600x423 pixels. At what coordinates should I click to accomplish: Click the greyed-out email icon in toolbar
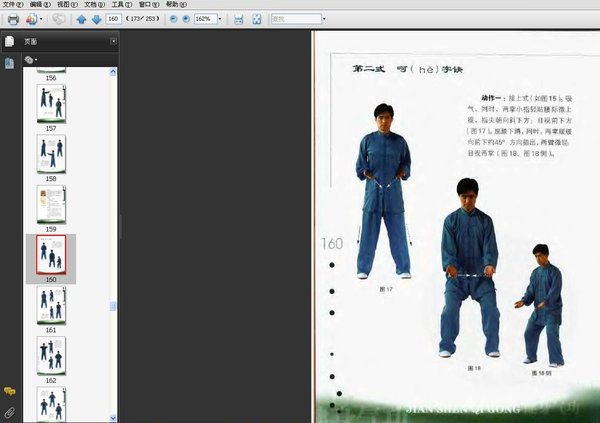tap(59, 19)
